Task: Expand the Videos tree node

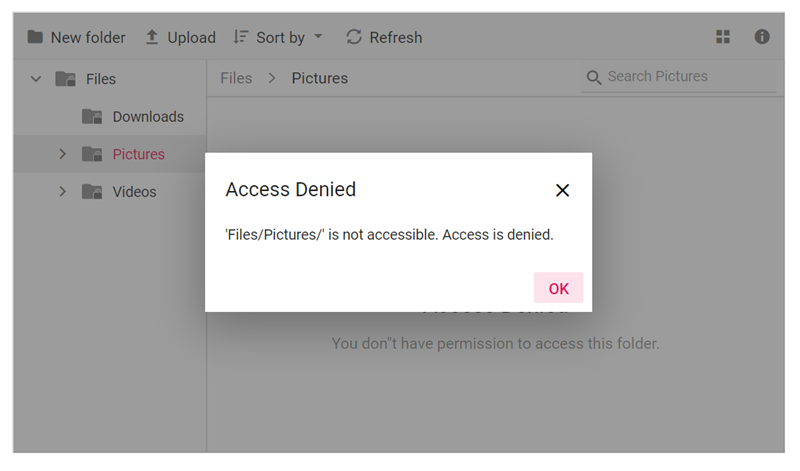Action: [62, 192]
